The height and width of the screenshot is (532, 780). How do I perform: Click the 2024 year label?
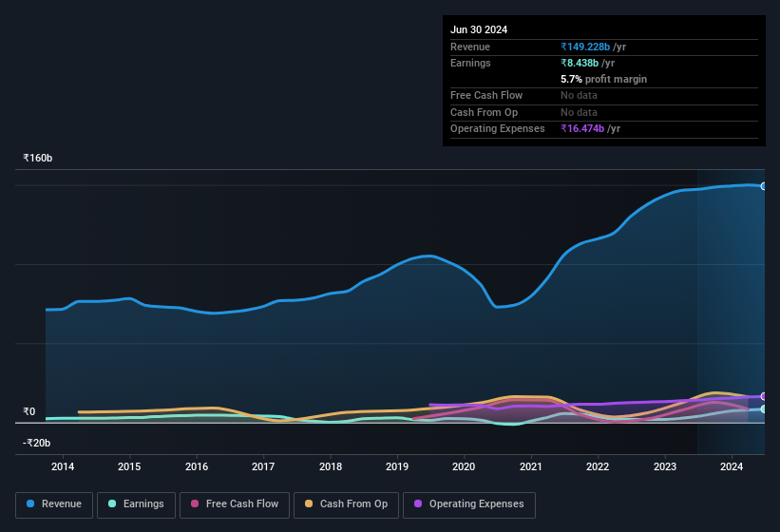[x=732, y=466]
